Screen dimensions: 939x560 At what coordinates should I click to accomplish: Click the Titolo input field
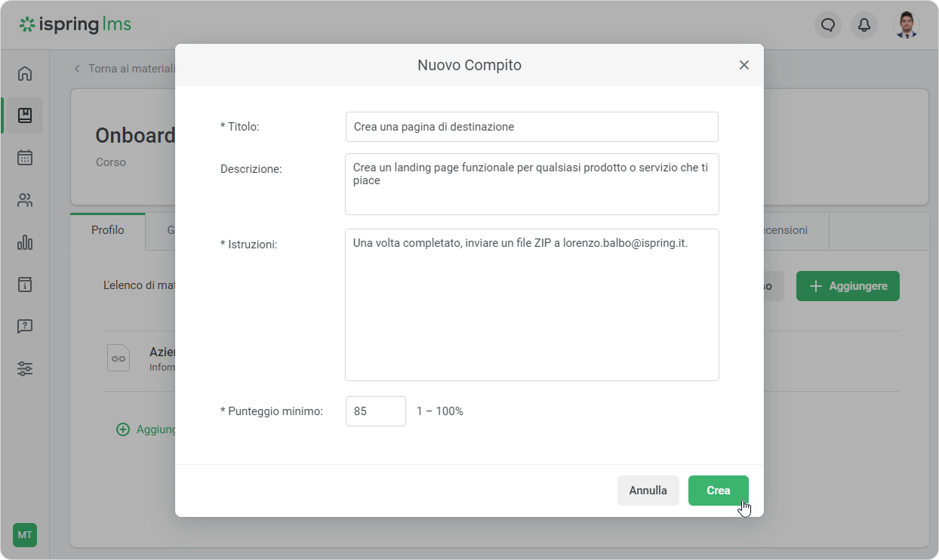pyautogui.click(x=531, y=127)
